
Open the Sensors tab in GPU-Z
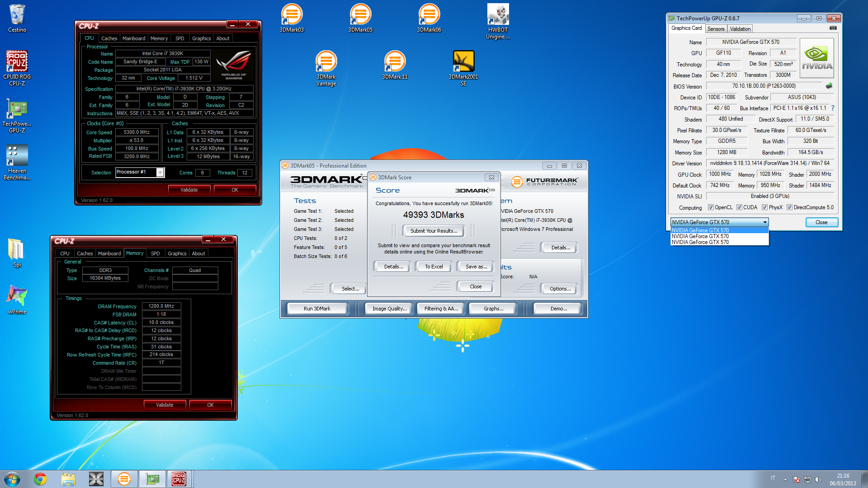coord(716,28)
